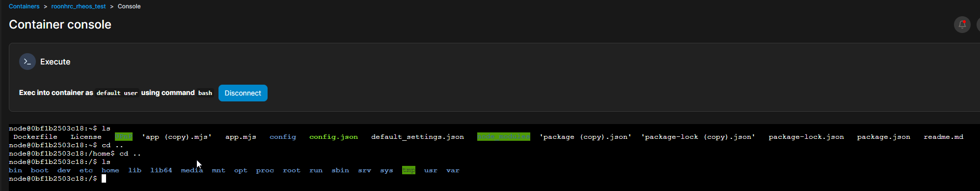This screenshot has height=191, width=980.
Task: Click the Execute section heading
Action: tap(55, 62)
